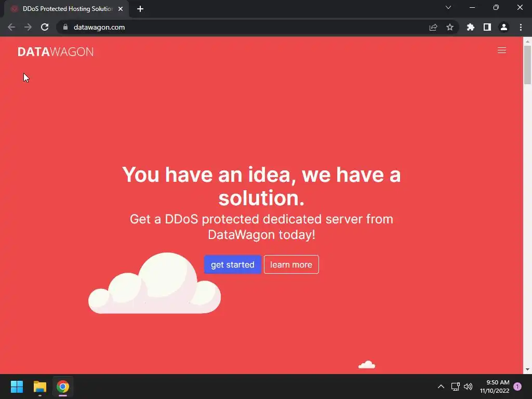Open the Chrome profile menu
This screenshot has width=532, height=399.
point(503,27)
